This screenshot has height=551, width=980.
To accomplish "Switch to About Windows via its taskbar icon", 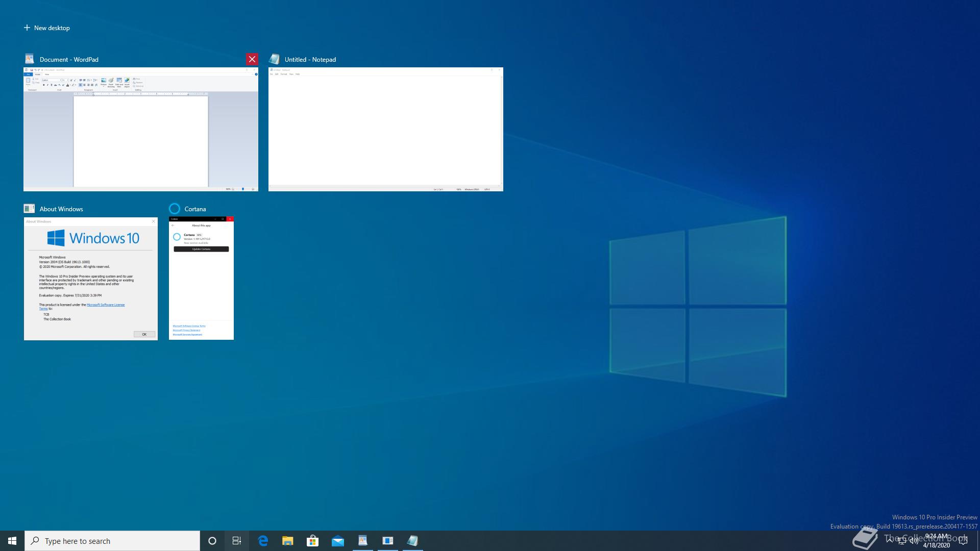I will click(388, 541).
